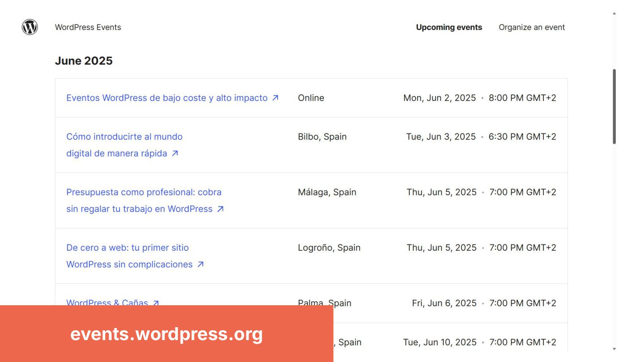The image size is (644, 362).
Task: Click the Online location text
Action: pyautogui.click(x=311, y=98)
